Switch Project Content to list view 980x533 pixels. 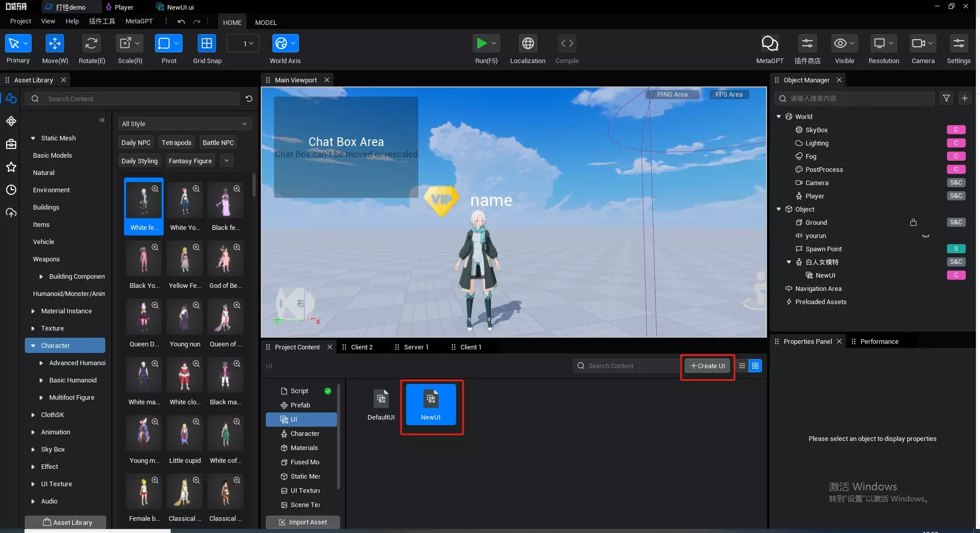(742, 366)
